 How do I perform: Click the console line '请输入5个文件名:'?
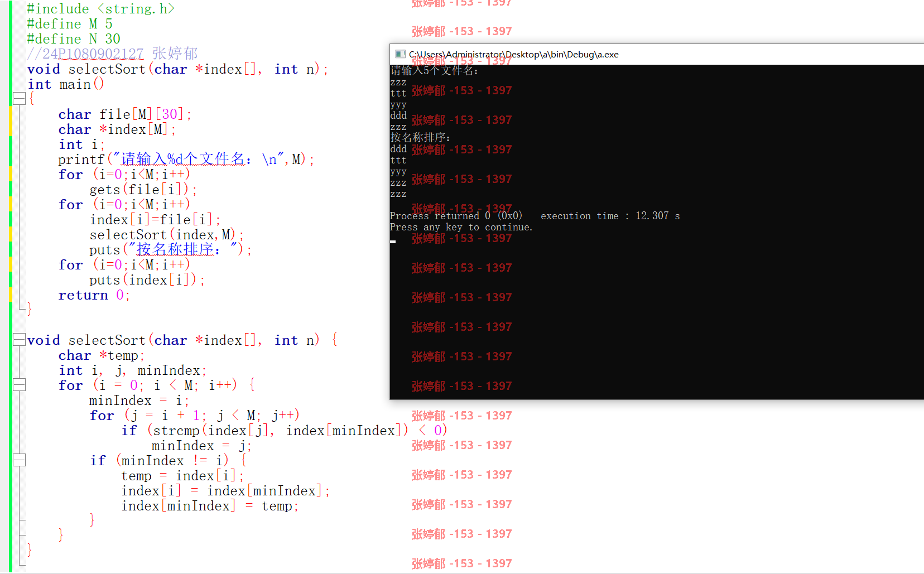point(435,71)
